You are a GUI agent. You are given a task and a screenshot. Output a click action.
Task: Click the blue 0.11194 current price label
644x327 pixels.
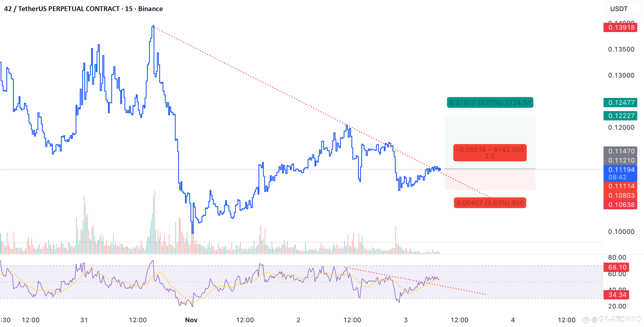pos(620,170)
